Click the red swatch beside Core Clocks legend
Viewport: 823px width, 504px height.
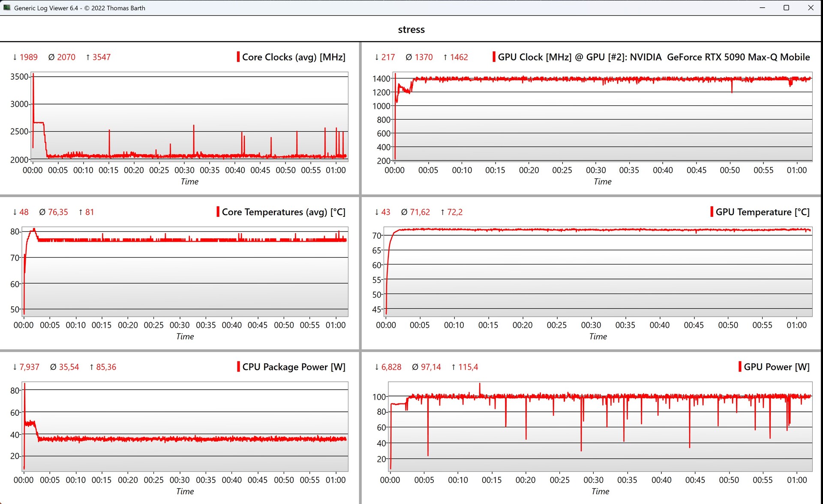[238, 57]
